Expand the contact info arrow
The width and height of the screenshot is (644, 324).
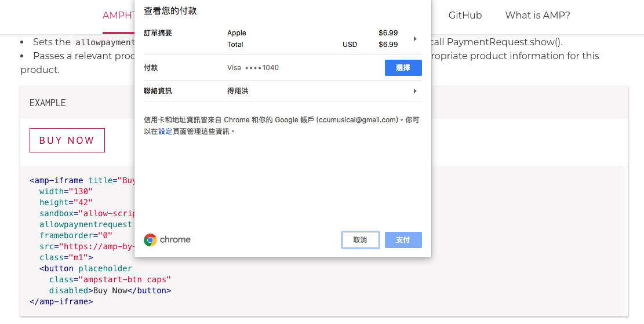[415, 91]
